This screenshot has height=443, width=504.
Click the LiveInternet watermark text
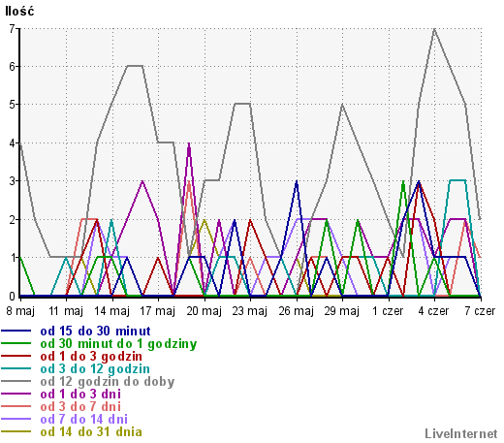click(x=461, y=434)
